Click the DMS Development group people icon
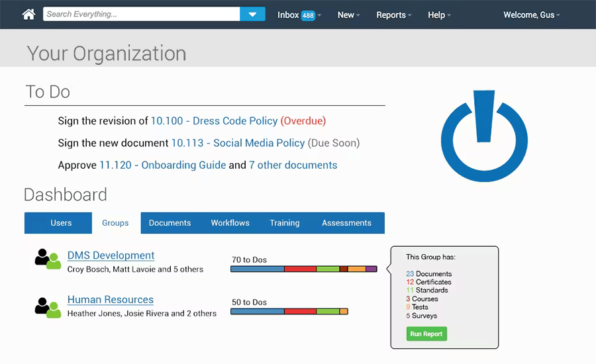This screenshot has width=596, height=364. point(48,259)
